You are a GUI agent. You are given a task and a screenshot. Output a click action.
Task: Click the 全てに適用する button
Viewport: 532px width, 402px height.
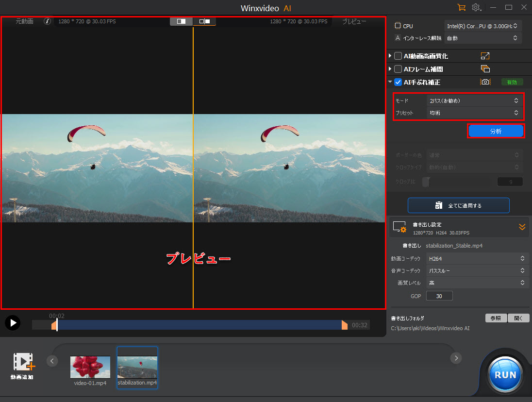pos(458,205)
